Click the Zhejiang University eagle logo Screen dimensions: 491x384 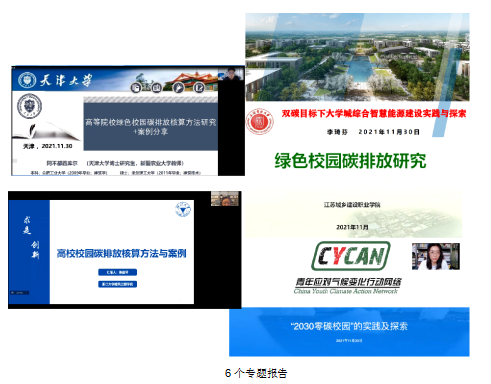pyautogui.click(x=183, y=209)
